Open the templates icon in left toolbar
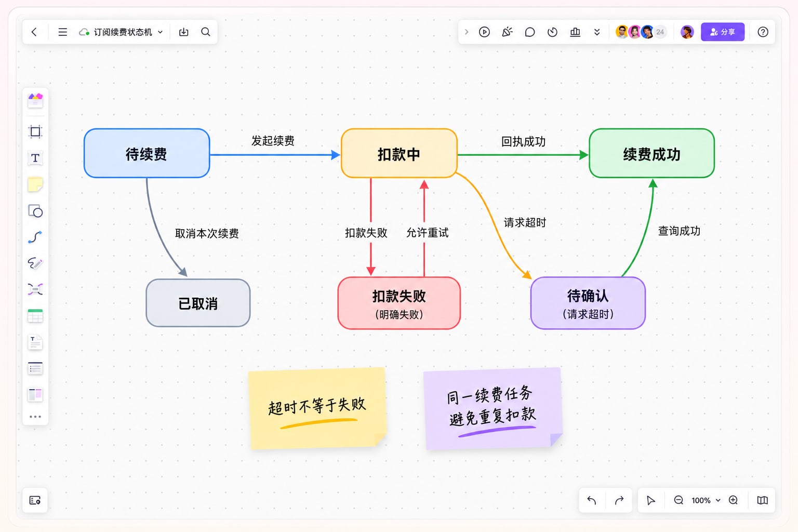798x532 pixels. (35, 100)
